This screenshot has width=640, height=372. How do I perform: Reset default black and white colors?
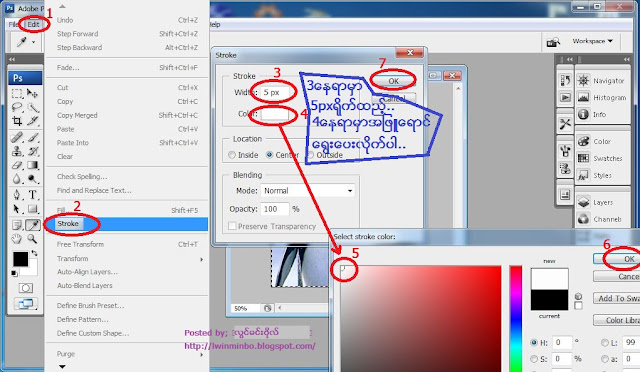(14, 273)
